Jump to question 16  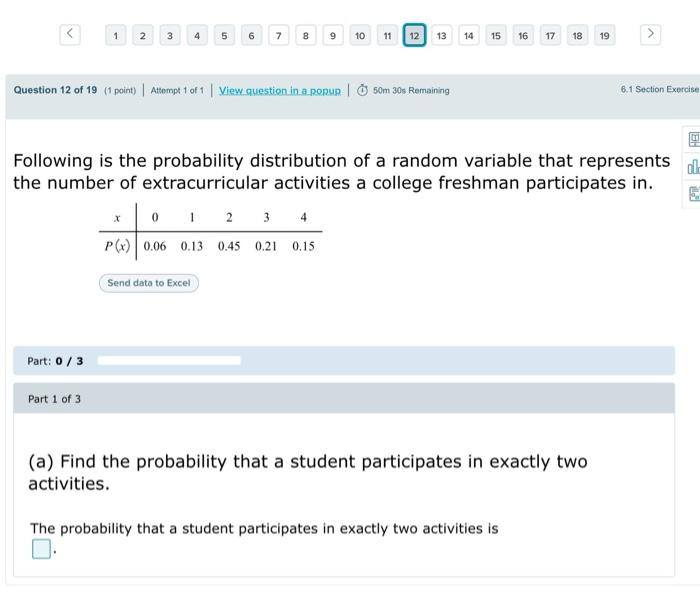click(x=523, y=36)
